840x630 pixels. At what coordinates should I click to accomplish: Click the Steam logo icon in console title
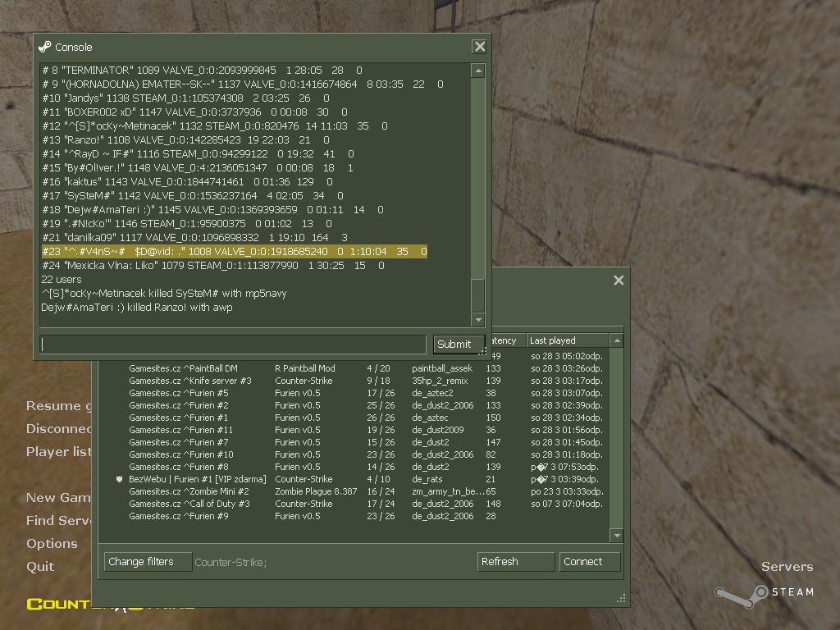pos(45,47)
